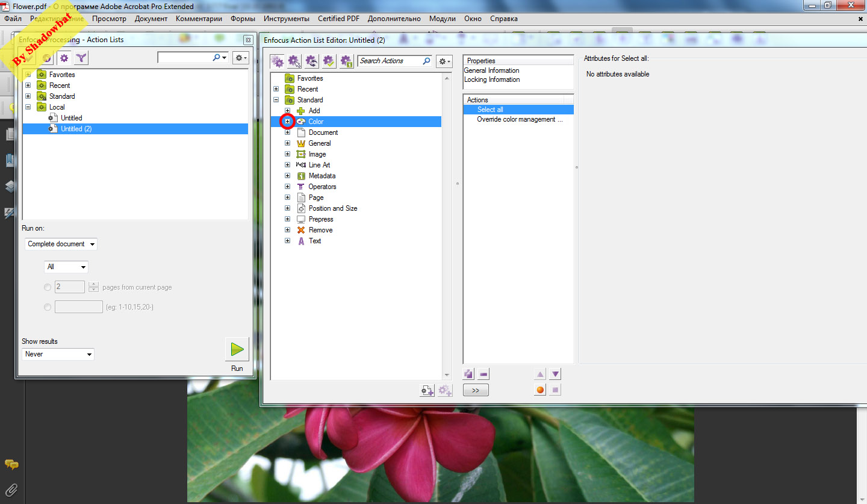Viewport: 867px width, 504px height.
Task: Click the purple branching arrows icon in Action Lists
Action: [81, 58]
